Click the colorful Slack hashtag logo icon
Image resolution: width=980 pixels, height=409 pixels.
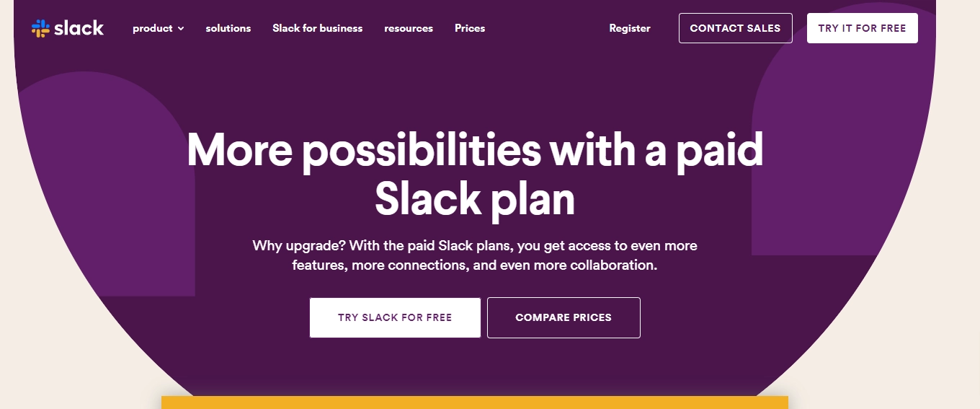(x=40, y=28)
